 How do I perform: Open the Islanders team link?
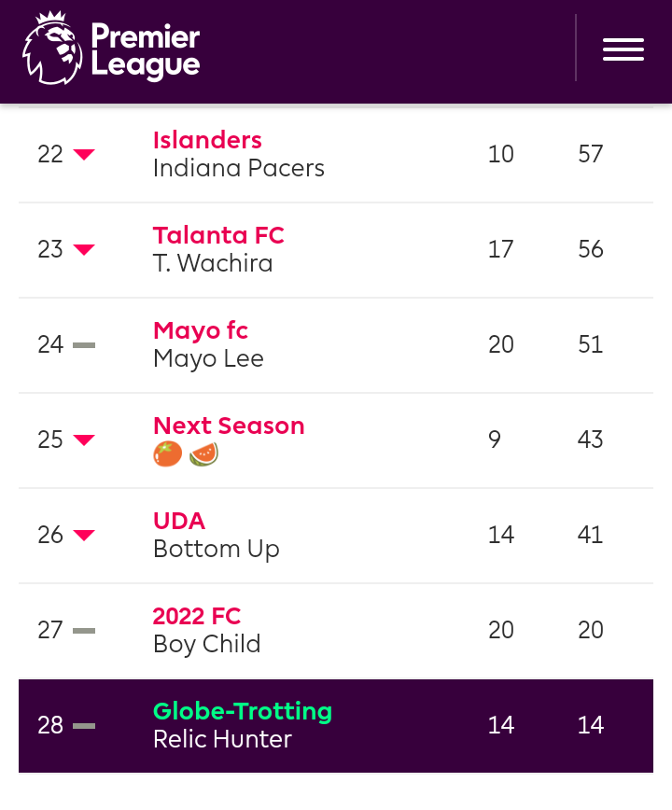click(207, 140)
